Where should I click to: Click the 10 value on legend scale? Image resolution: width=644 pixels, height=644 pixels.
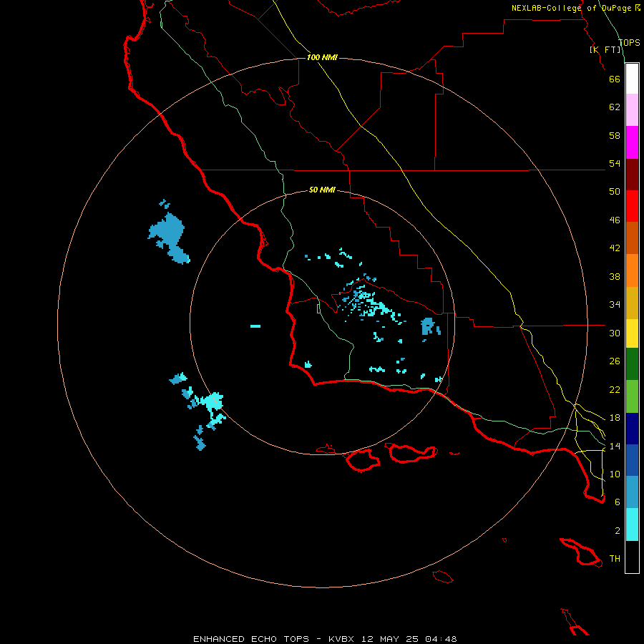pos(615,474)
